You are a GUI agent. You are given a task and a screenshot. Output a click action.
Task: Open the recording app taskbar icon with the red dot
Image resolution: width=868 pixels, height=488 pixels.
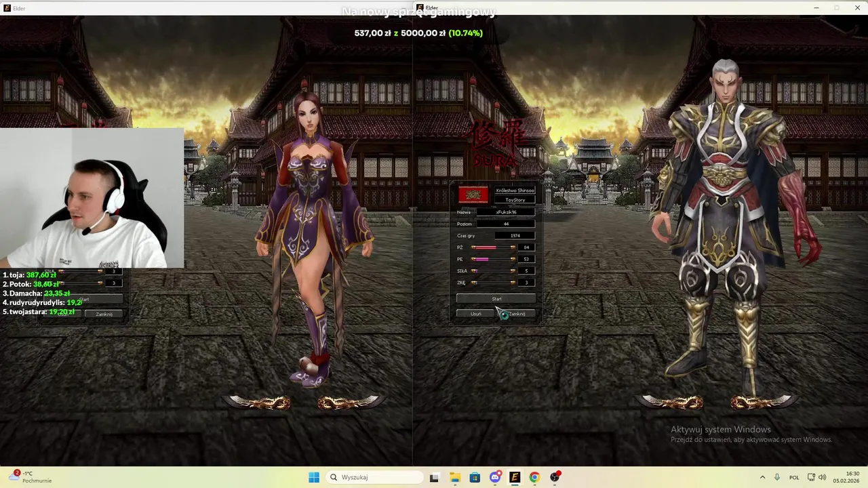pos(555,477)
